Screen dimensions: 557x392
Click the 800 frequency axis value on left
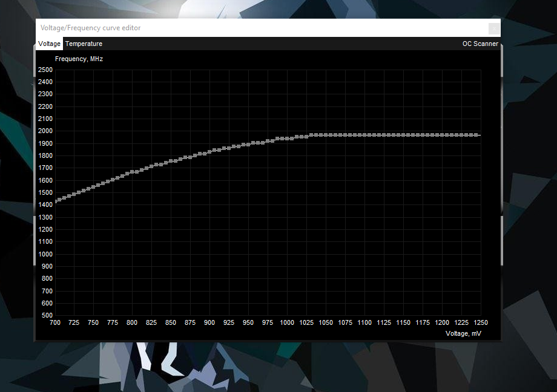click(x=47, y=278)
